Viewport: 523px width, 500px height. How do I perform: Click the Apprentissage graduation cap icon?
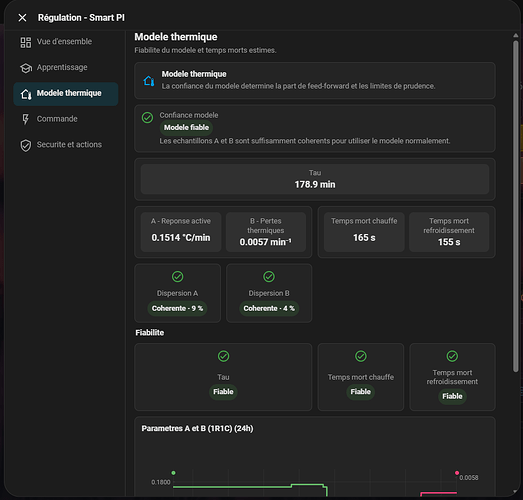click(26, 68)
